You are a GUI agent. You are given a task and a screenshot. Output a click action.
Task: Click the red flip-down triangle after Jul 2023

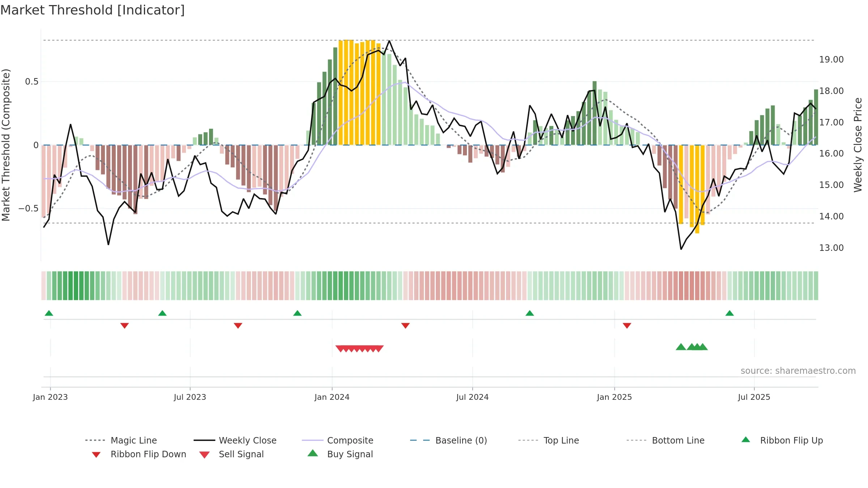click(238, 325)
